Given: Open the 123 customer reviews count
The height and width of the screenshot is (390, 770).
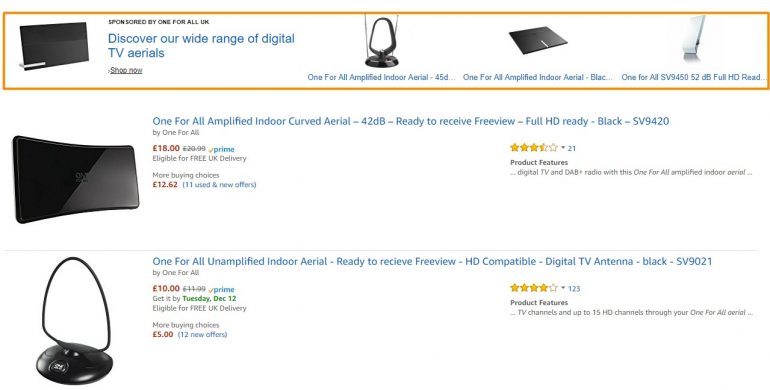Looking at the screenshot, I should pyautogui.click(x=574, y=289).
